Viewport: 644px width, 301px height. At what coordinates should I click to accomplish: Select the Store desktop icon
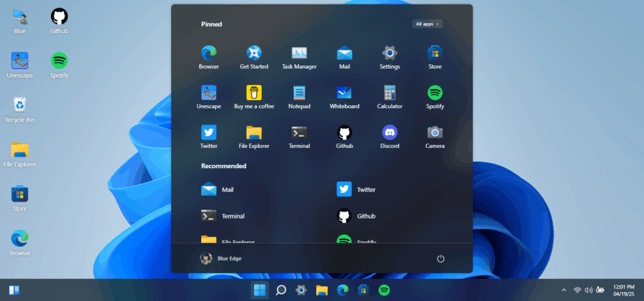coord(19,198)
